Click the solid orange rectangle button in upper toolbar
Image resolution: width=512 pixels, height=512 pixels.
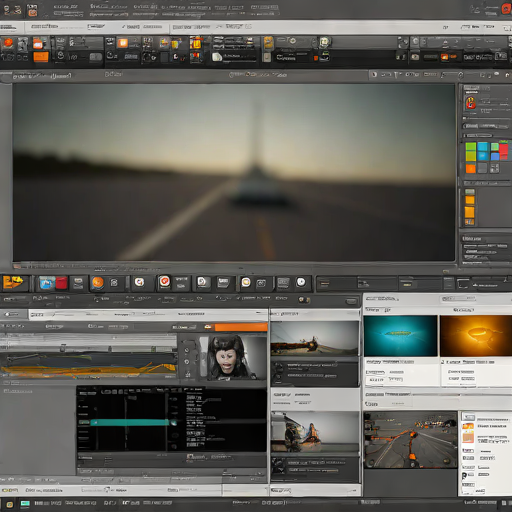click(x=41, y=57)
